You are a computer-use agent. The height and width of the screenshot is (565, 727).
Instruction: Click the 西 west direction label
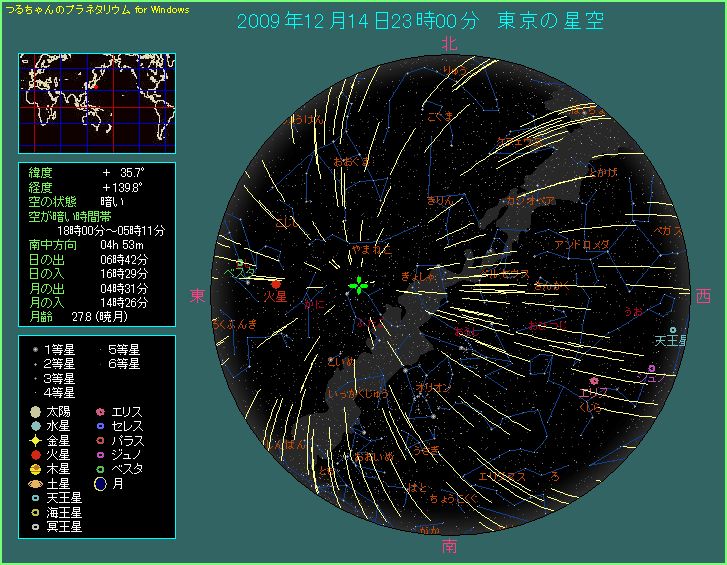[x=703, y=296]
